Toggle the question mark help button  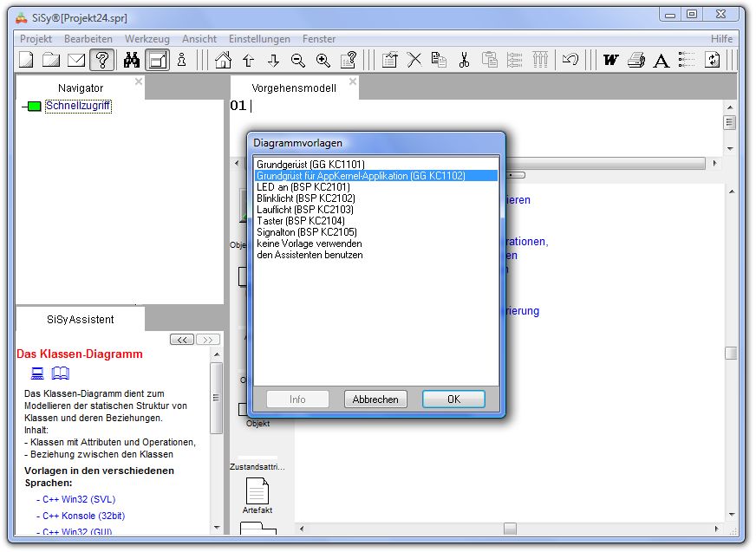(102, 60)
